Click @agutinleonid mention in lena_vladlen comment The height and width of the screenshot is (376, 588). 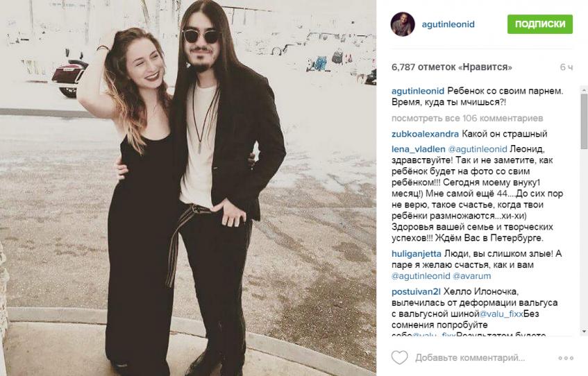478,149
